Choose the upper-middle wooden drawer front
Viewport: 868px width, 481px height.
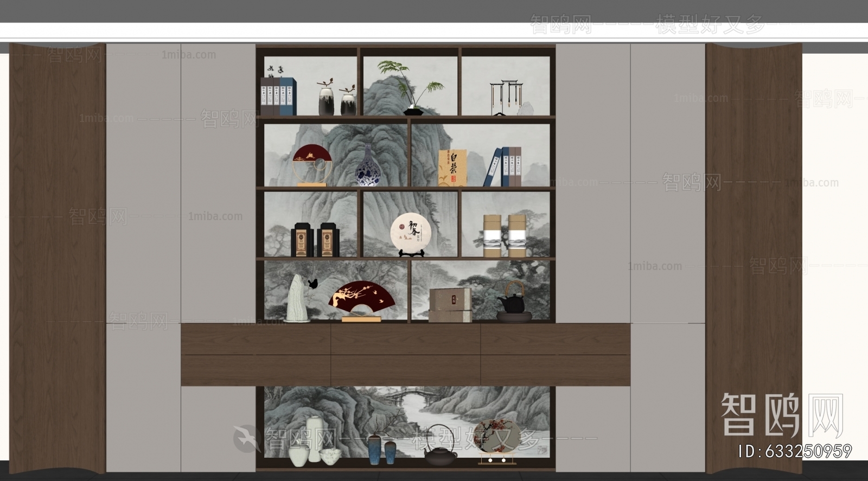click(x=406, y=339)
